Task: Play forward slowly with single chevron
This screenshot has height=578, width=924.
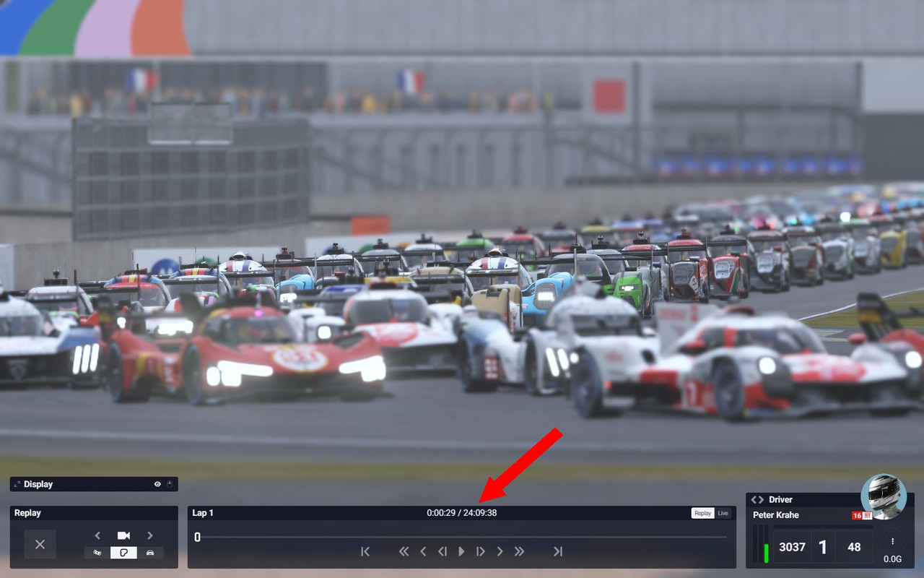Action: [x=500, y=551]
